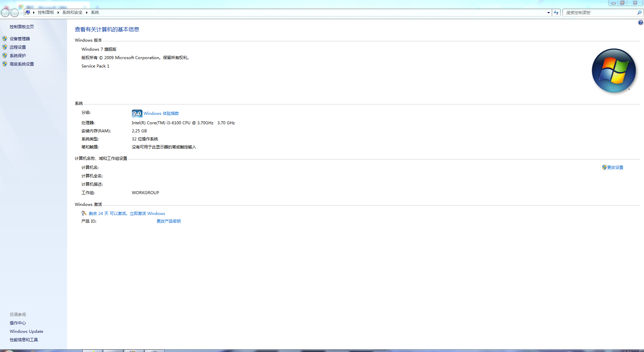
Task: Click 更改设置 link
Action: tap(615, 168)
